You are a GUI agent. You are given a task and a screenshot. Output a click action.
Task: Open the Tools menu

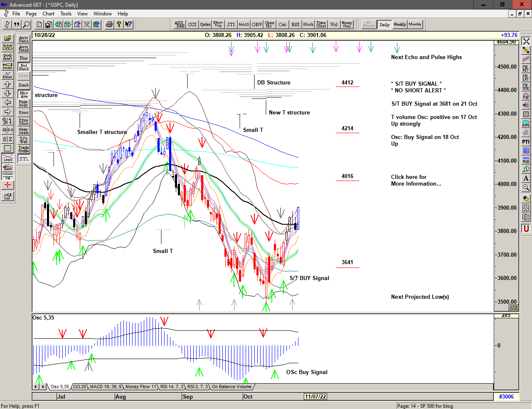pos(66,14)
